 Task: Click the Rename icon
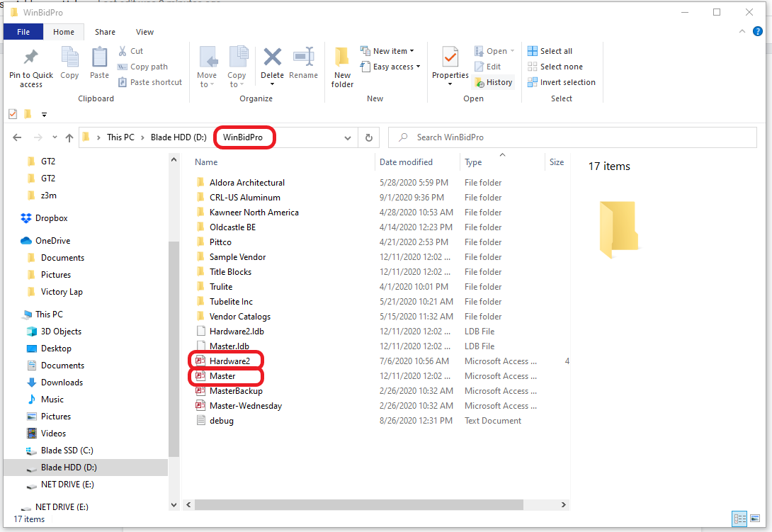click(x=303, y=57)
